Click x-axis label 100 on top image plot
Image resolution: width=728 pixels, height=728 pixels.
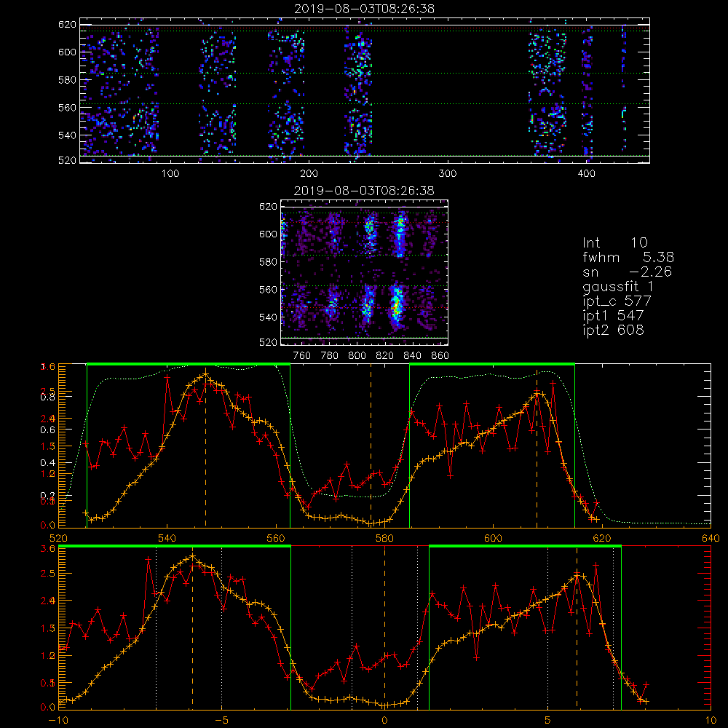170,174
